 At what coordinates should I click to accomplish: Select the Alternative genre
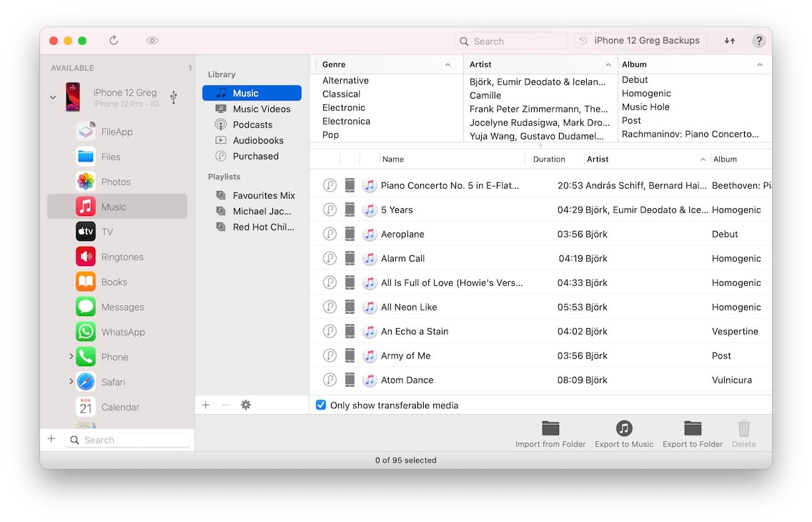pyautogui.click(x=345, y=80)
